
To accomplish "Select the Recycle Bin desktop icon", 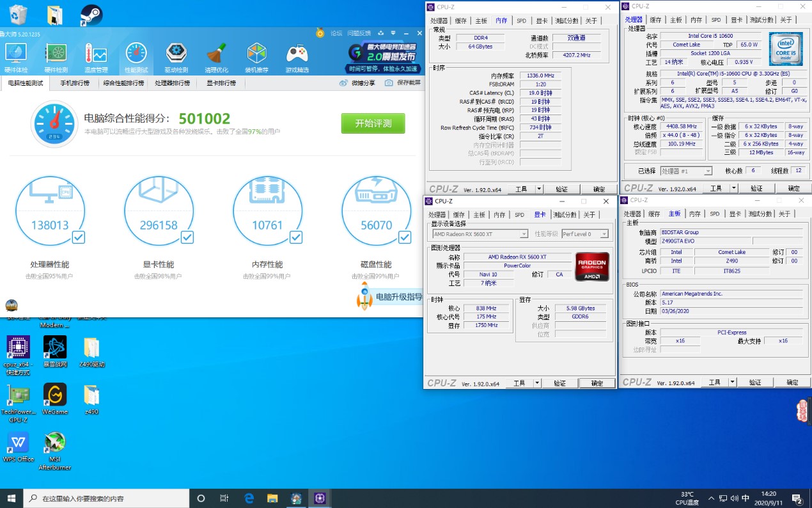I will click(19, 14).
